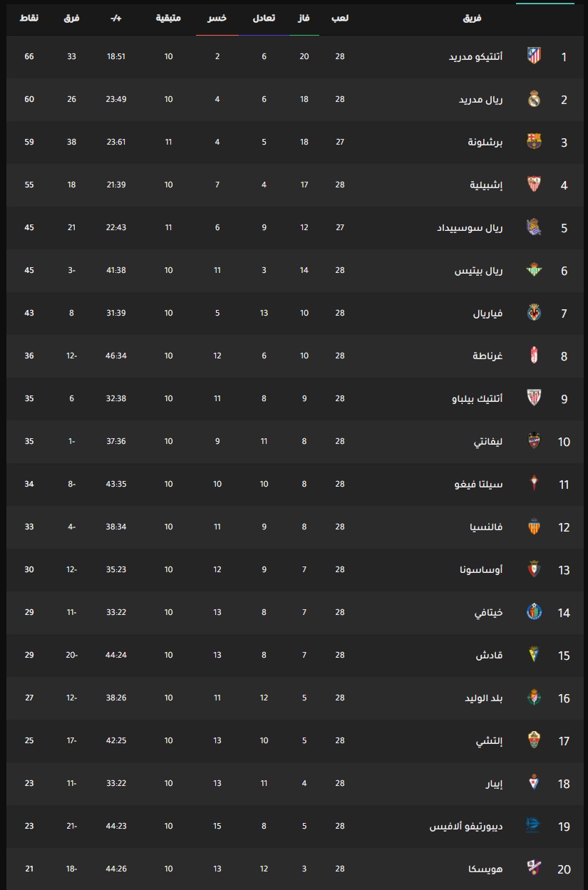Click the Real Betis green crest
The height and width of the screenshot is (890, 588).
tap(534, 270)
